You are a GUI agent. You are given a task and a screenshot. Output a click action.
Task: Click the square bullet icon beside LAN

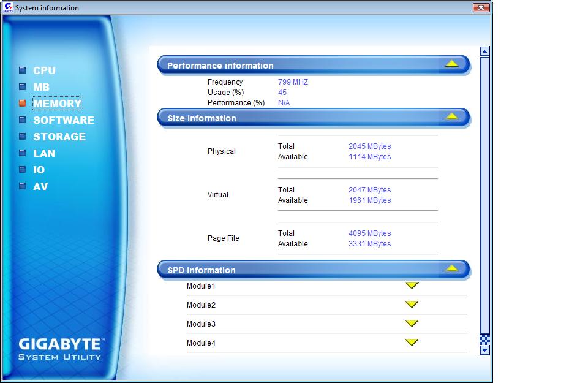pos(22,153)
